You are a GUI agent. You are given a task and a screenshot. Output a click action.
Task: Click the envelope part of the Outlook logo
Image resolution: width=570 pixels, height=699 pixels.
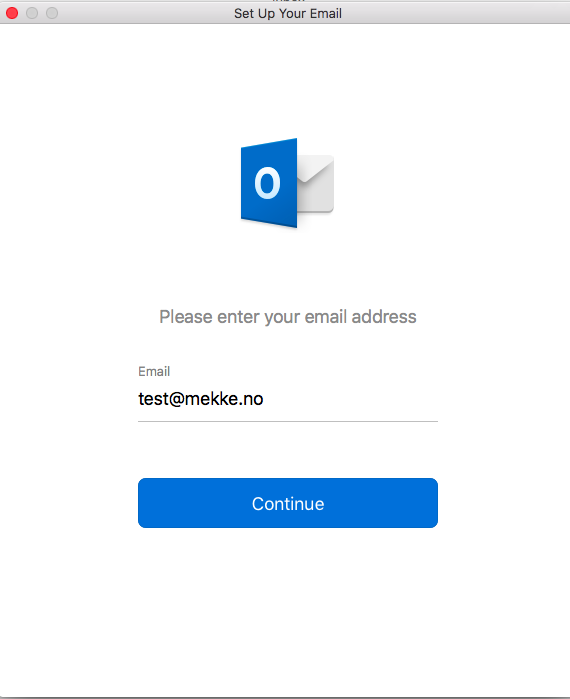316,184
